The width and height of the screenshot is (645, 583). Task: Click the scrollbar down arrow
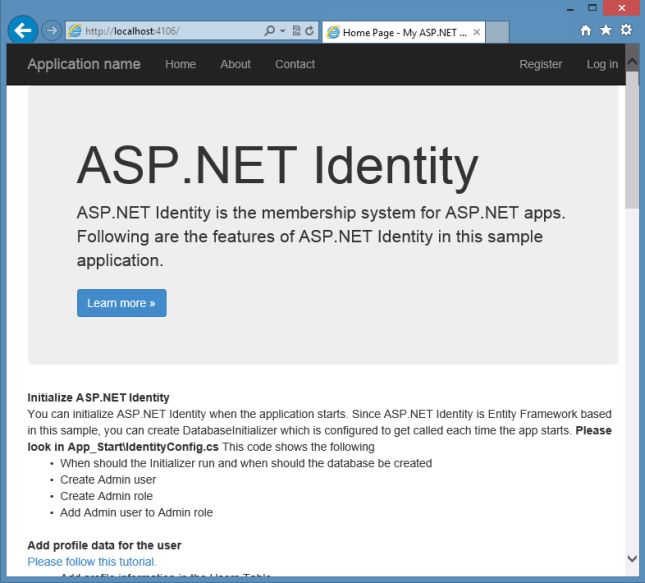632,559
